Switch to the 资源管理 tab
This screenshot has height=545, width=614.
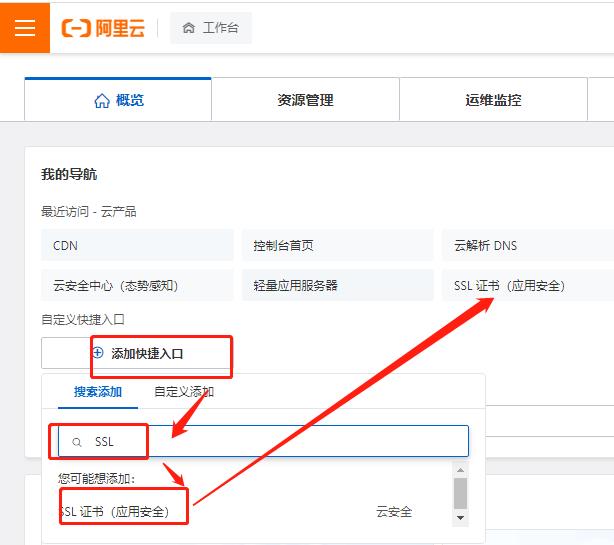pos(305,100)
